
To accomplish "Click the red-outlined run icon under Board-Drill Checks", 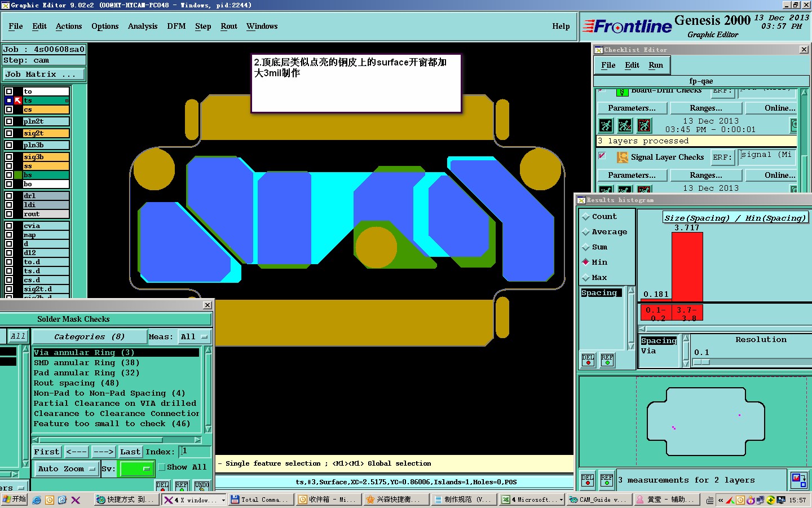I will point(644,125).
